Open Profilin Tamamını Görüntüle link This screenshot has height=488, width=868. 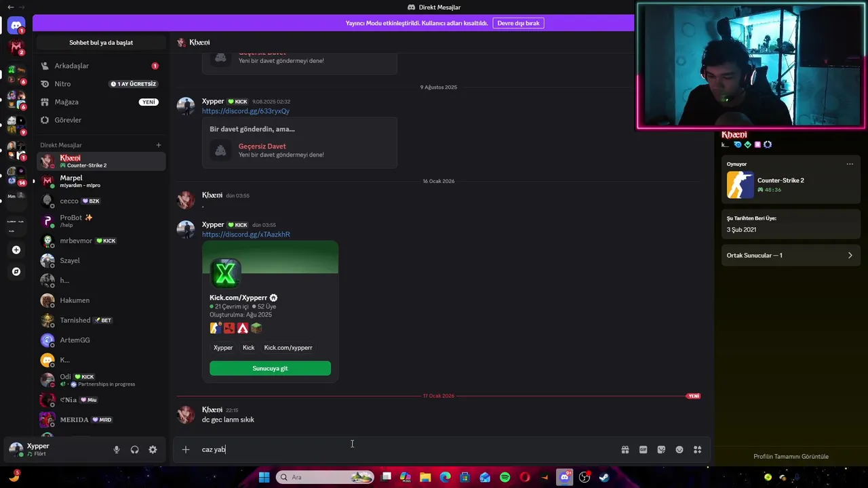pyautogui.click(x=791, y=456)
